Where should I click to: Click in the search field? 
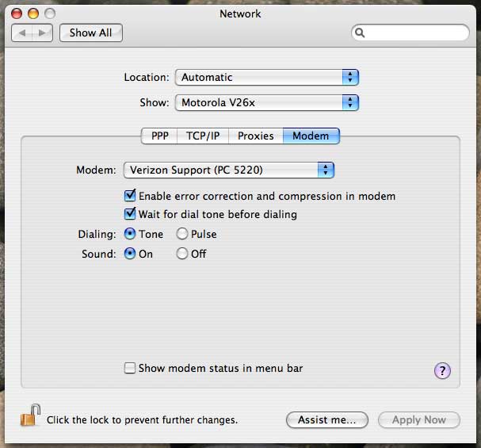coord(410,33)
